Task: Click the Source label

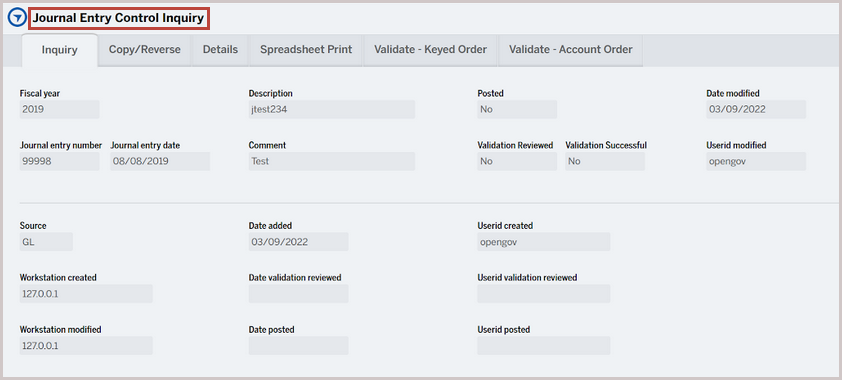Action: tap(33, 226)
